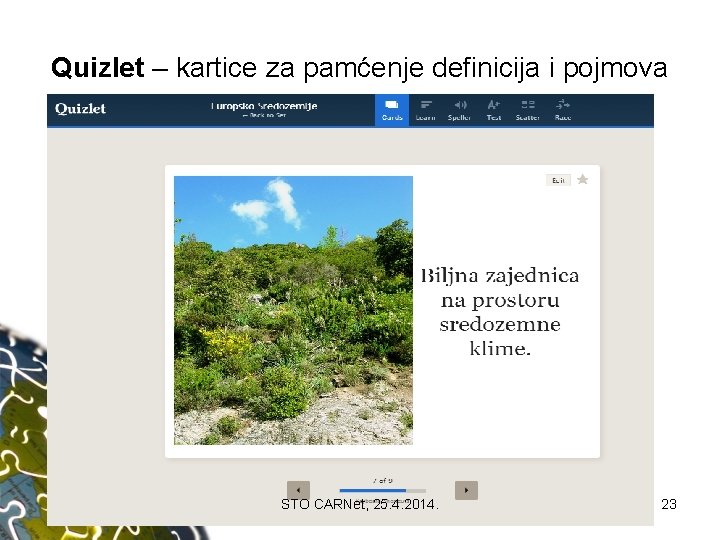720x540 pixels.
Task: Select the Test mode tab
Action: 494,110
